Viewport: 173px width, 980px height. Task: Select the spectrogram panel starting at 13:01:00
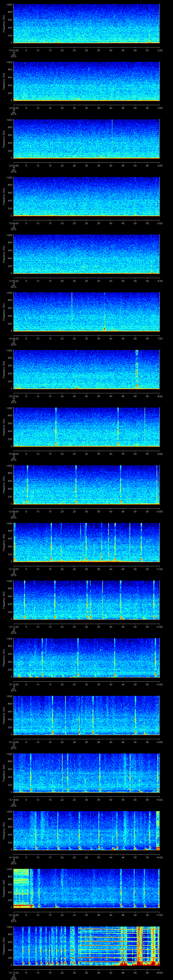click(86, 24)
